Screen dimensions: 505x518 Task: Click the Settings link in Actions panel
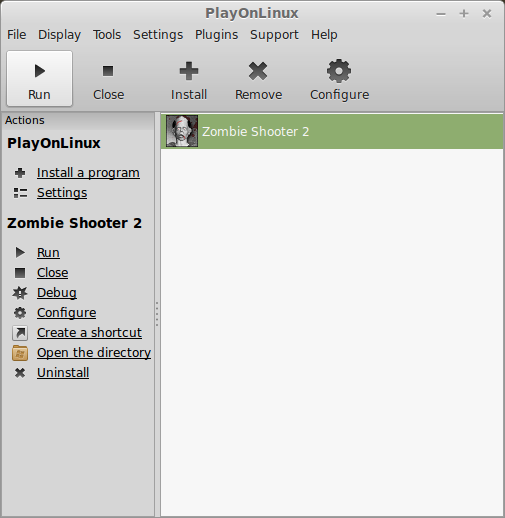click(x=62, y=193)
